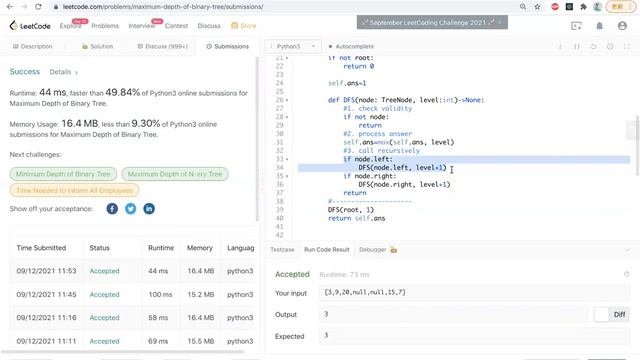Show the editor info icon

(x=560, y=47)
